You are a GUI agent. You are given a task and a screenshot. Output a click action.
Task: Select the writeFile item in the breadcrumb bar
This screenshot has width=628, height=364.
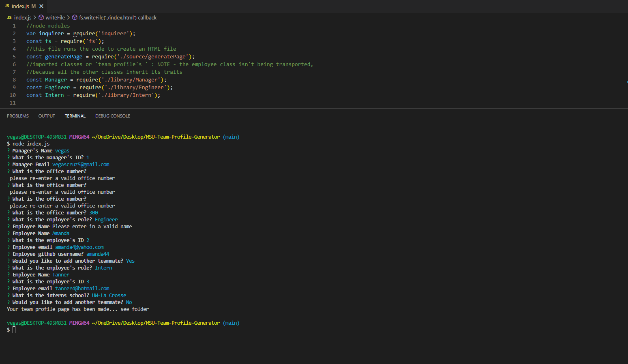tap(55, 17)
